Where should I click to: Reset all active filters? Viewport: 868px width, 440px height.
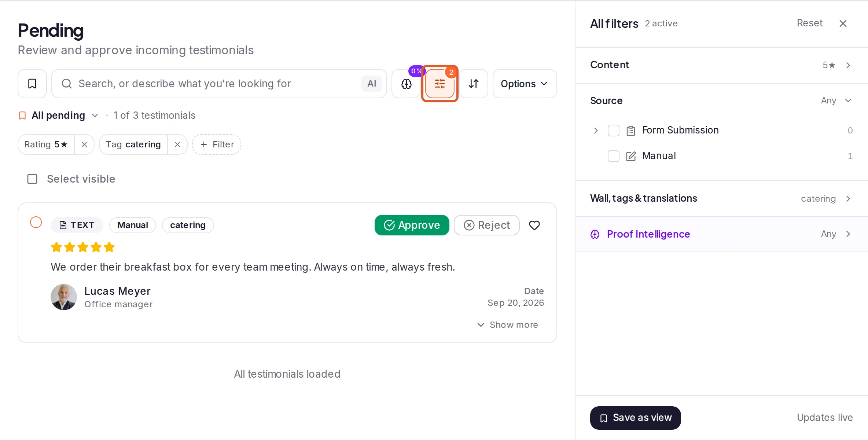[809, 23]
